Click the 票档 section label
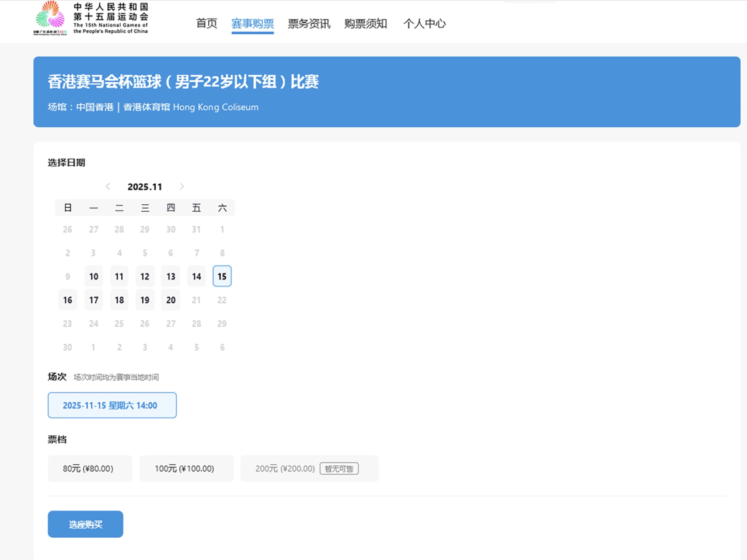Image resolution: width=747 pixels, height=560 pixels. click(57, 439)
